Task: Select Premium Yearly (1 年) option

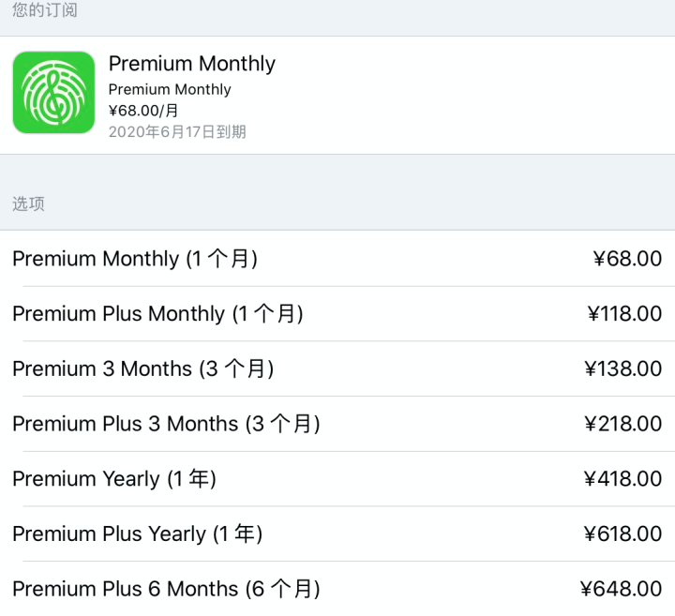Action: point(114,479)
